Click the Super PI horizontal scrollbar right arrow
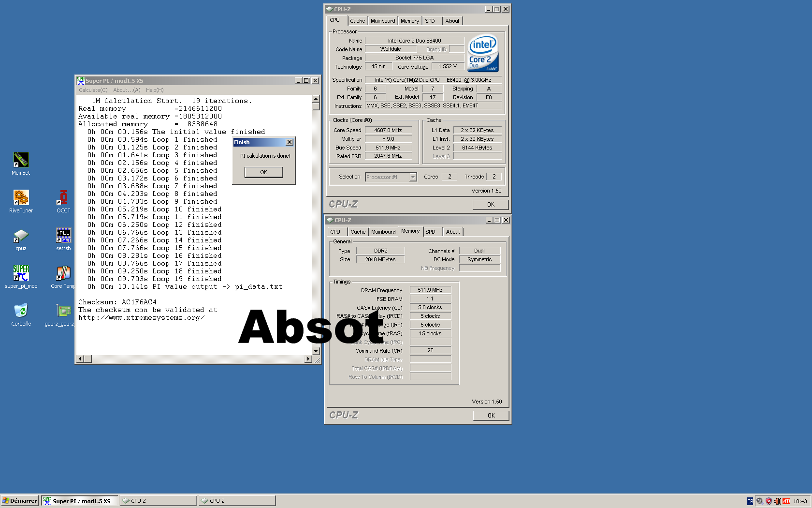This screenshot has width=812, height=508. coord(308,359)
